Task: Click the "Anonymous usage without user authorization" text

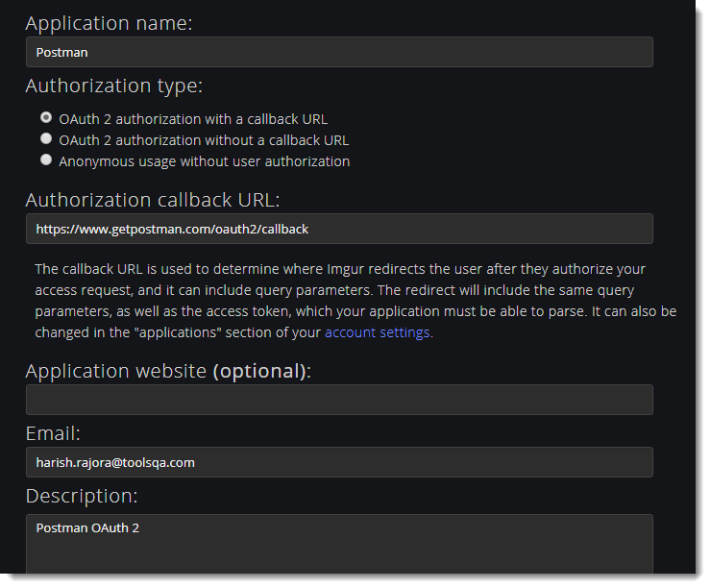Action: coord(204,161)
